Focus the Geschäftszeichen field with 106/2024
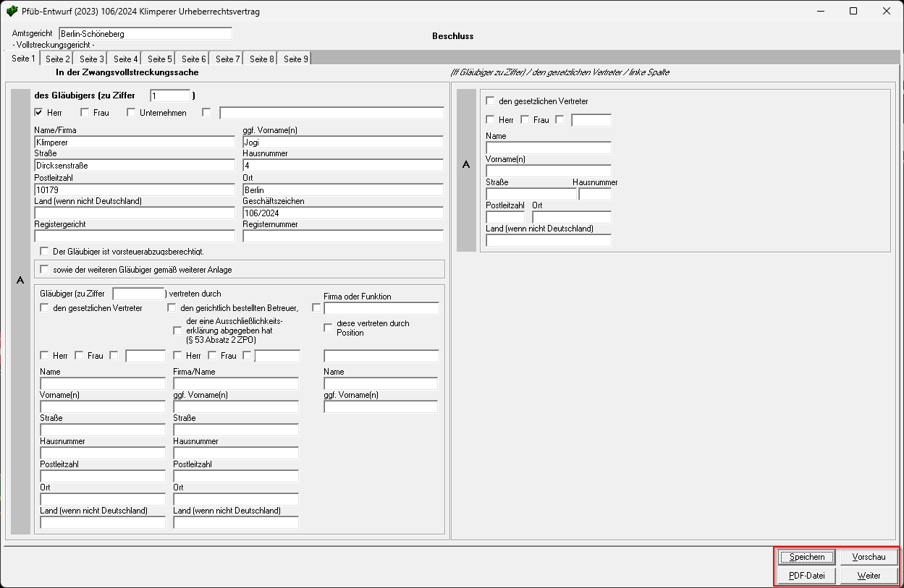Image resolution: width=904 pixels, height=588 pixels. 342,213
